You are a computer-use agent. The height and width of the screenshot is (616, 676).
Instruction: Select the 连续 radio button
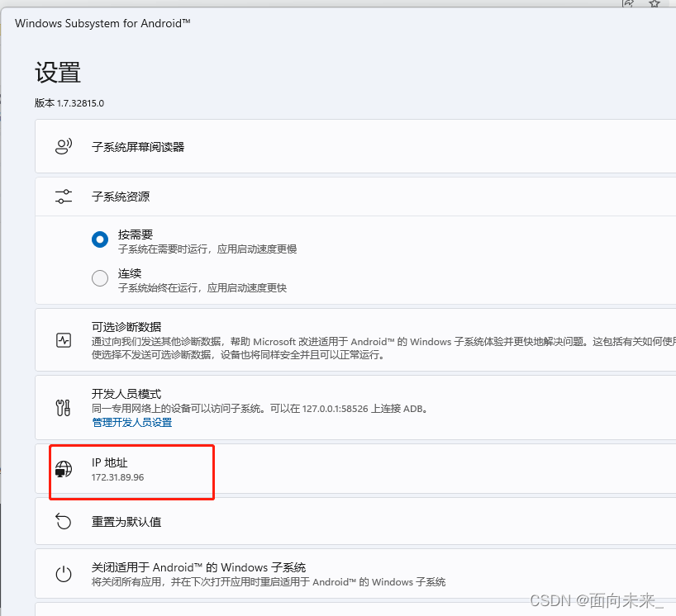coord(100,277)
